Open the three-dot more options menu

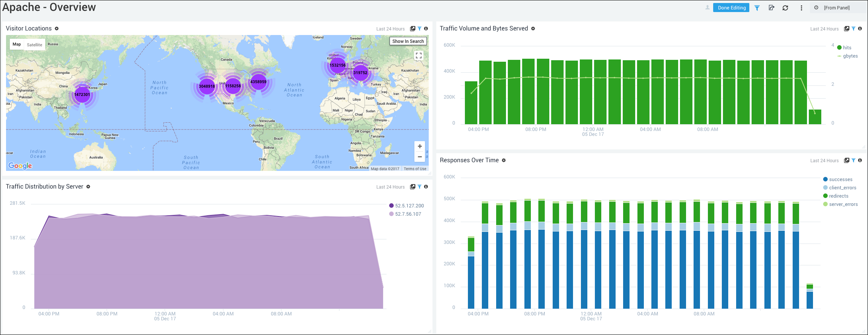[x=801, y=8]
